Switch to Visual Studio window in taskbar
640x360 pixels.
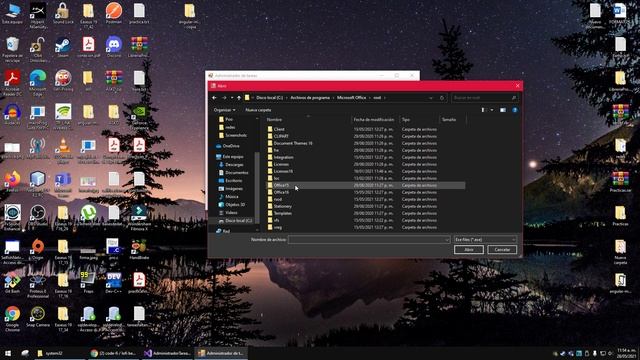tap(168, 353)
